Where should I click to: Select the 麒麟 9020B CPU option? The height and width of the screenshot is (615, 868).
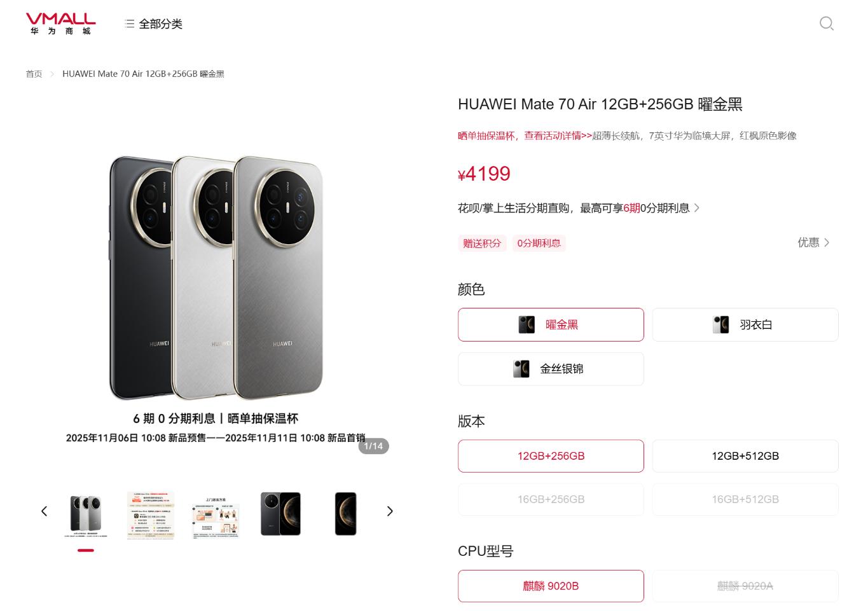pyautogui.click(x=551, y=586)
